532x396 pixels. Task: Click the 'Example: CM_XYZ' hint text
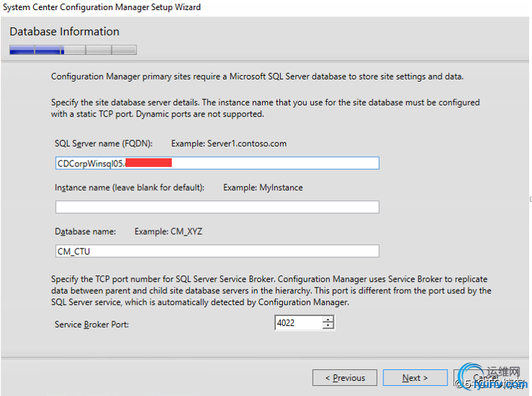168,232
